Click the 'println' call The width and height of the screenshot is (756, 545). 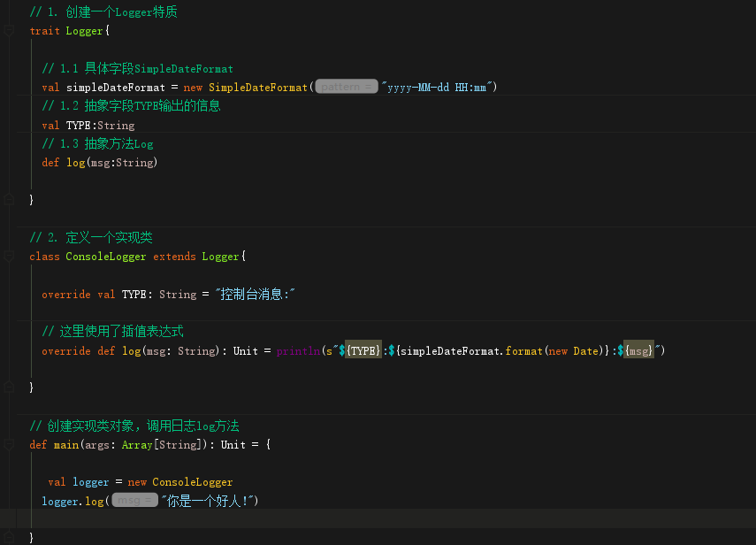(x=299, y=350)
